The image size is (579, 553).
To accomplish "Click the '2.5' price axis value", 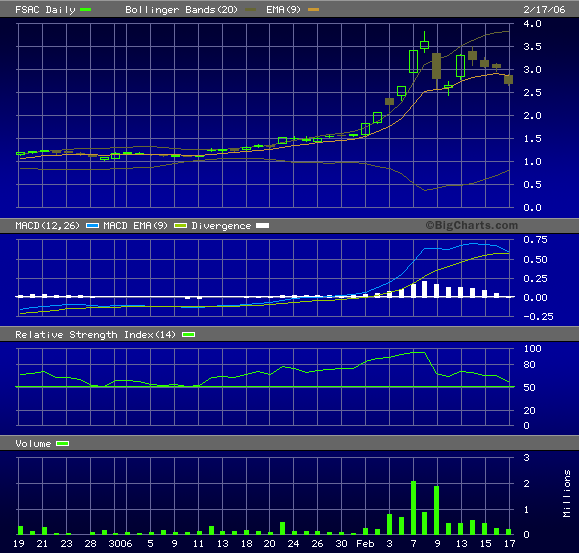I will coord(532,93).
